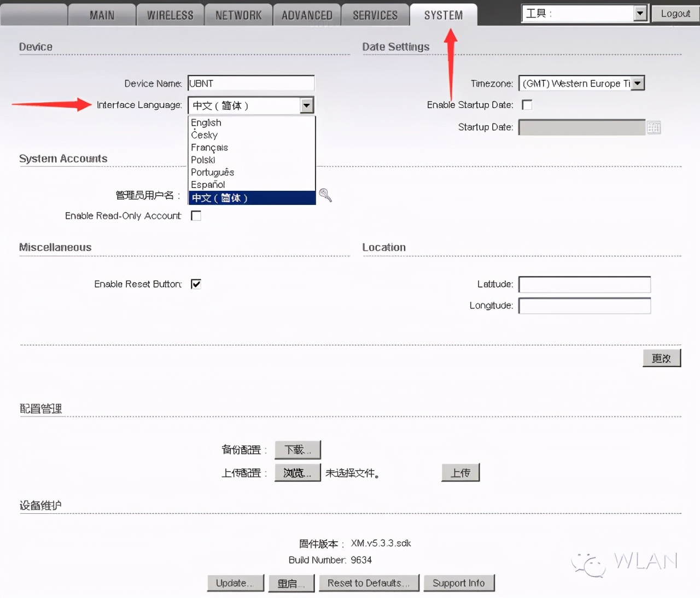Switch to the MAIN tab
The height and width of the screenshot is (598, 700).
pyautogui.click(x=102, y=15)
